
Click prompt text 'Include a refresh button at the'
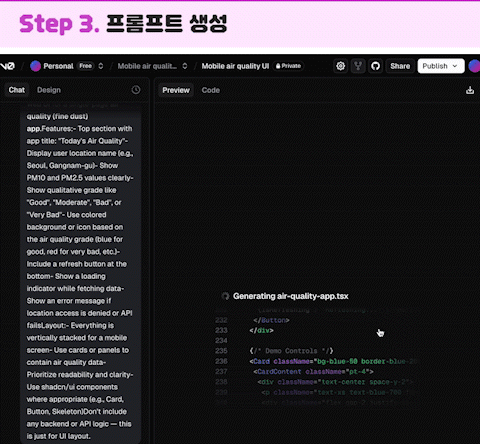tap(77, 264)
